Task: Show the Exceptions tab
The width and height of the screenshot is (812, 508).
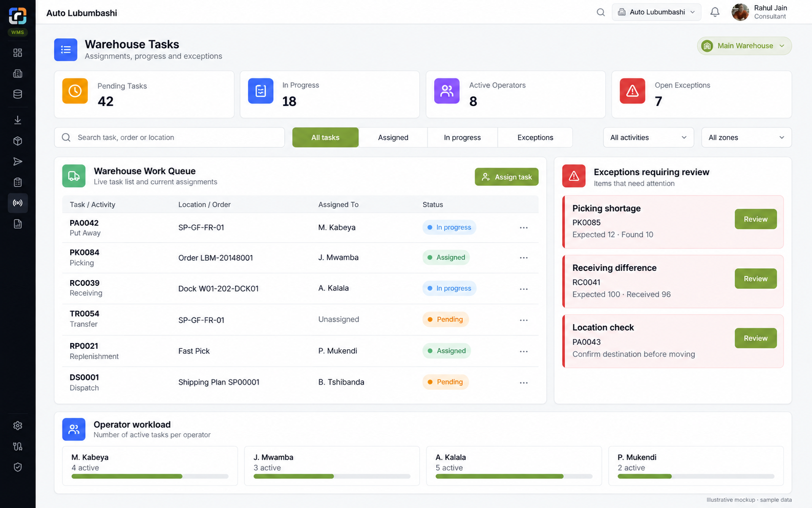Action: pyautogui.click(x=535, y=137)
